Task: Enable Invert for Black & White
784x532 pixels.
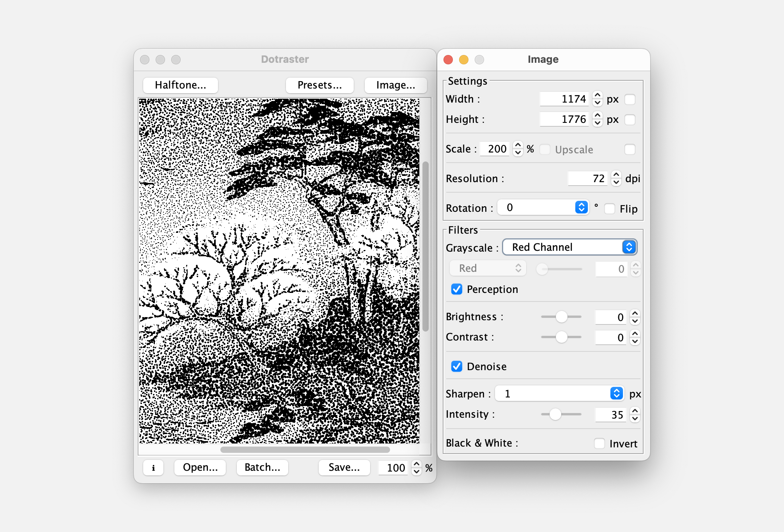Action: point(600,443)
